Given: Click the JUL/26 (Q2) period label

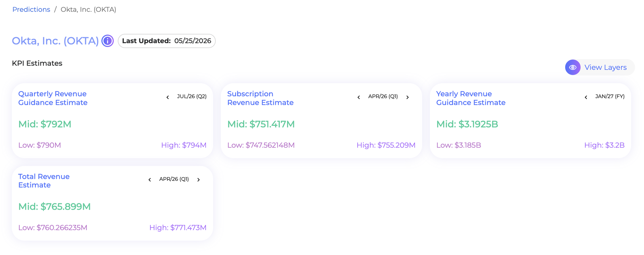Looking at the screenshot, I should click(192, 97).
